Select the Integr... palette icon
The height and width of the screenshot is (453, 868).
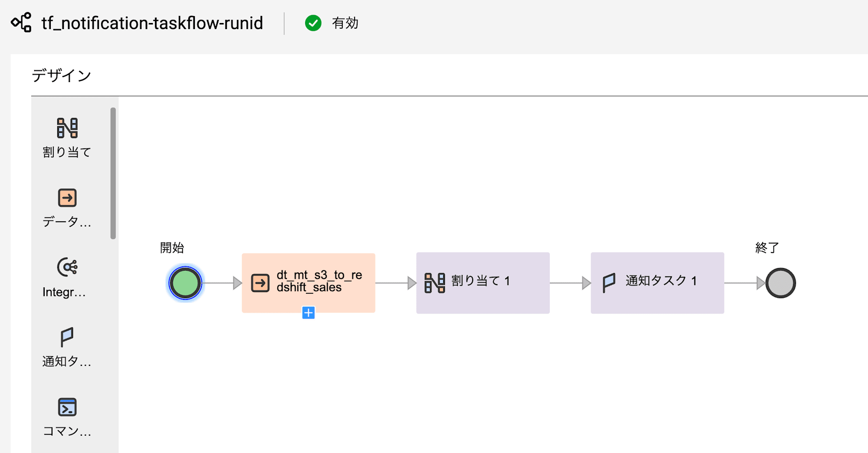67,267
